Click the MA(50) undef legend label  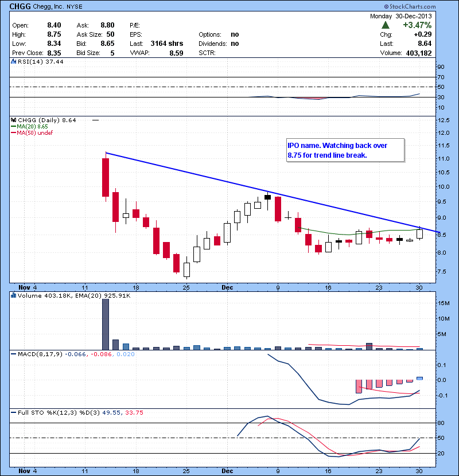click(x=34, y=132)
